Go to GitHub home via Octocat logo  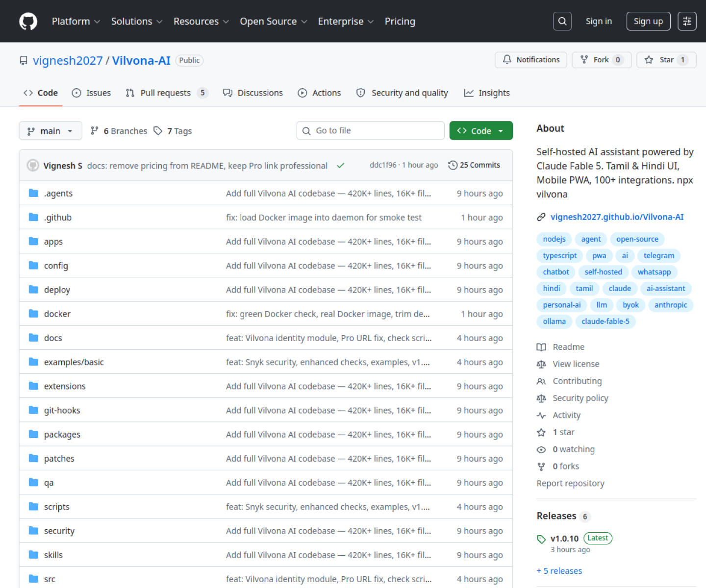click(x=28, y=22)
